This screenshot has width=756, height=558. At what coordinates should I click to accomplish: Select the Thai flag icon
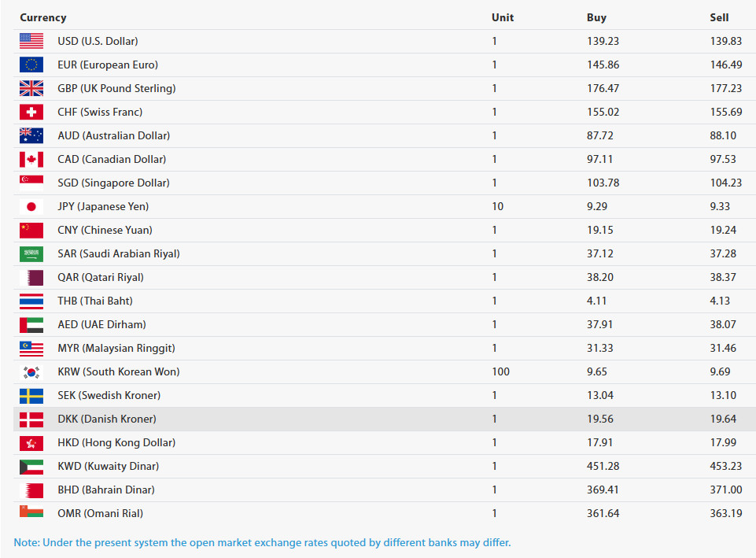pyautogui.click(x=31, y=301)
